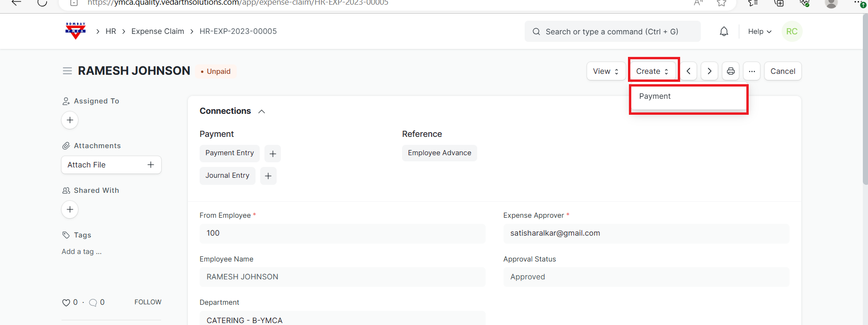
Task: Open the three-dots more options menu
Action: [752, 71]
